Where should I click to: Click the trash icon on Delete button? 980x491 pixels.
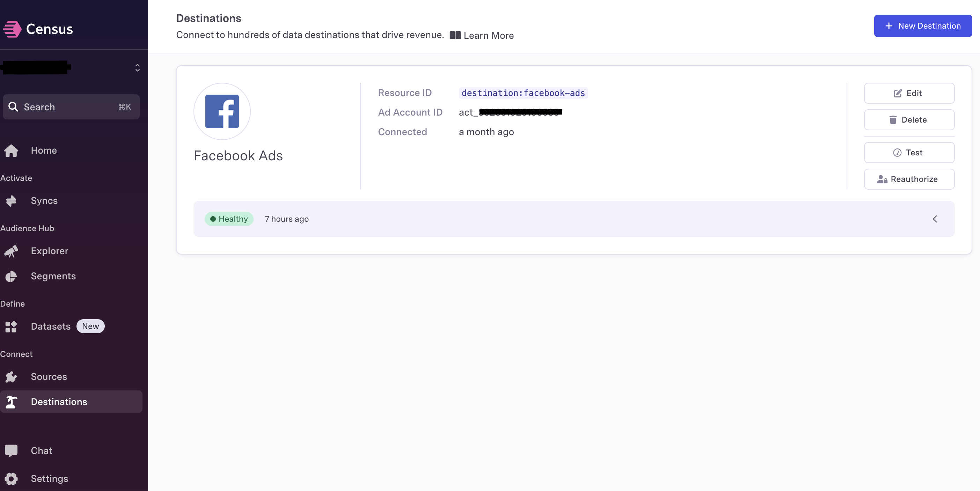point(893,120)
